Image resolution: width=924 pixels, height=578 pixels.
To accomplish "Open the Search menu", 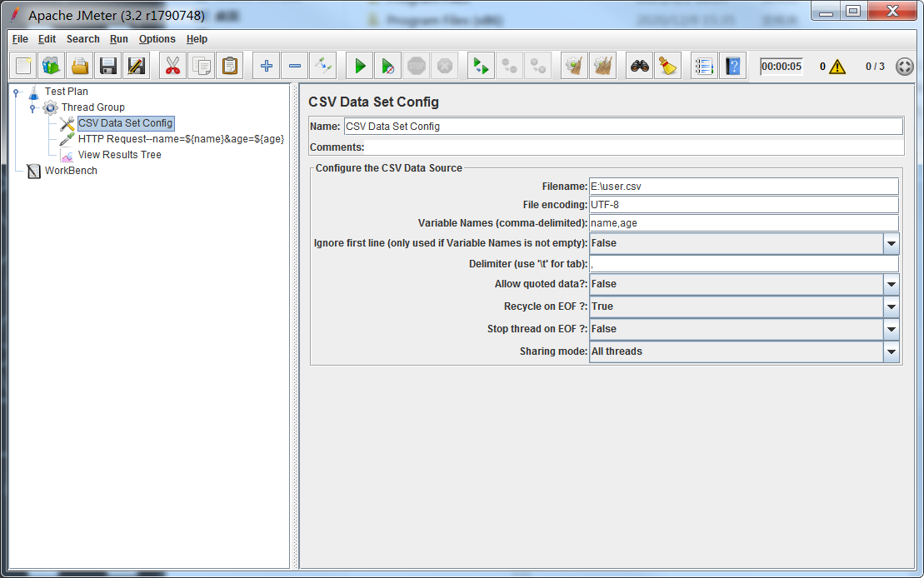I will coord(83,39).
